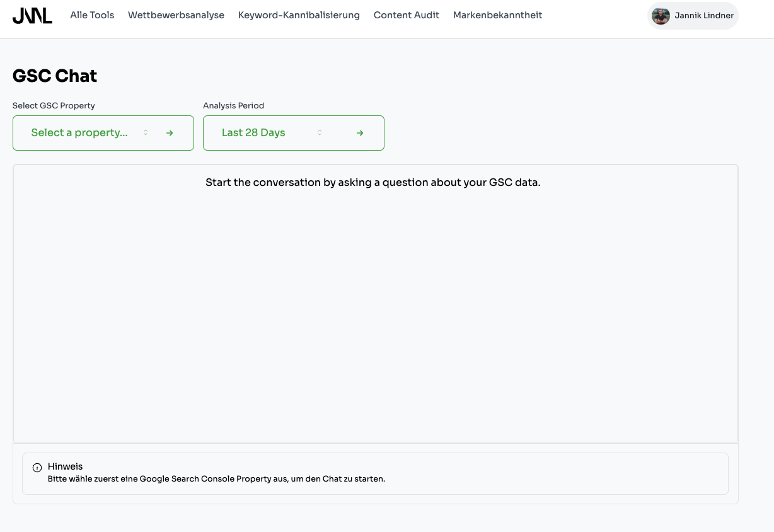Click the arrow icon in the Analysis Period selector
Image resolution: width=774 pixels, height=532 pixels.
(x=360, y=132)
